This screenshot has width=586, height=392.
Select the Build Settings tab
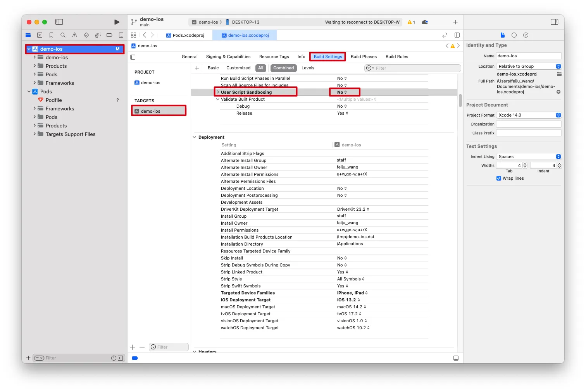click(328, 57)
